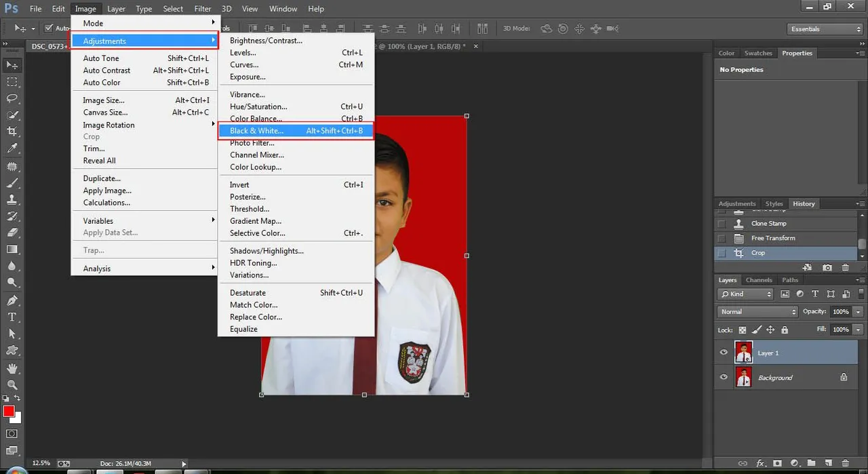Select the Crop tool in the toolbox

click(12, 131)
